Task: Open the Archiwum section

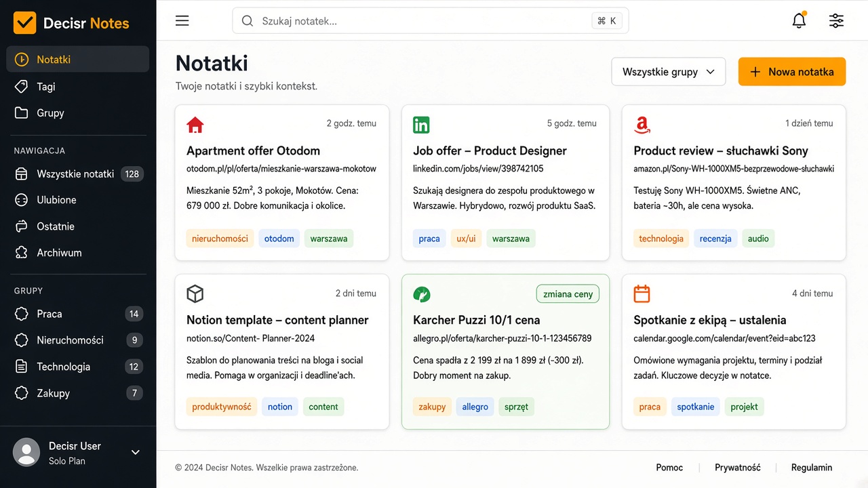Action: pyautogui.click(x=78, y=253)
